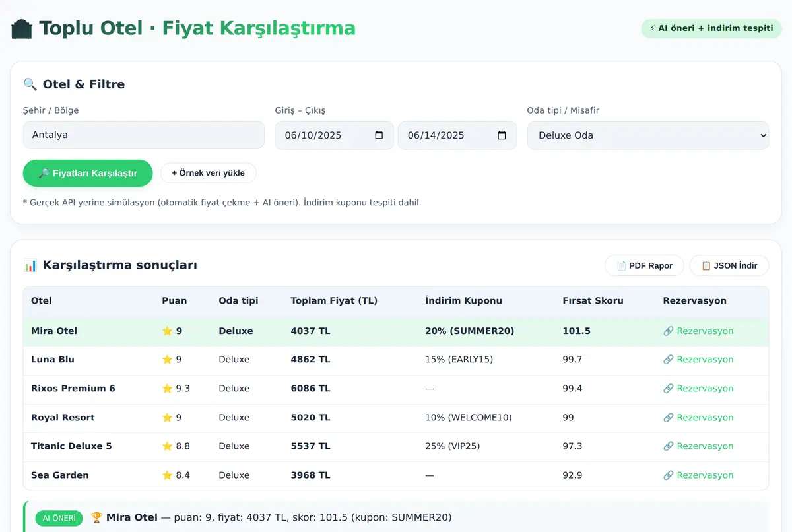Select the Luna Blu hotel name cell
Image resolution: width=792 pixels, height=532 pixels.
[53, 360]
